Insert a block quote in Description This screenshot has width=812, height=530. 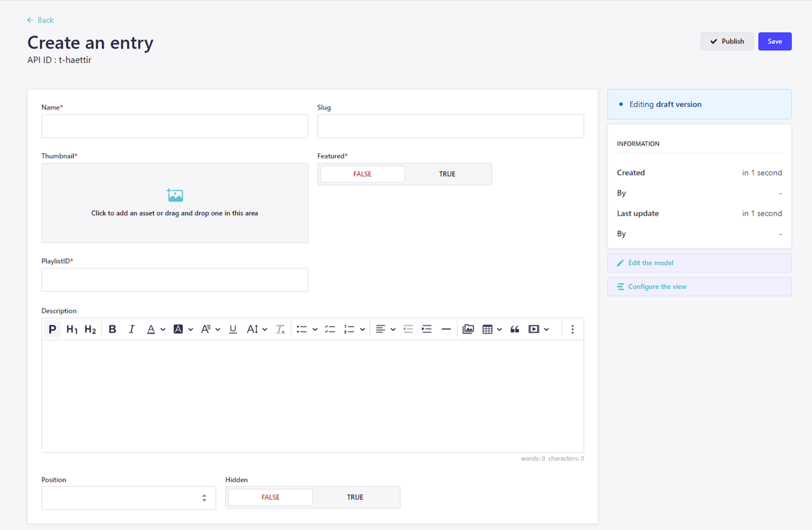(x=515, y=329)
